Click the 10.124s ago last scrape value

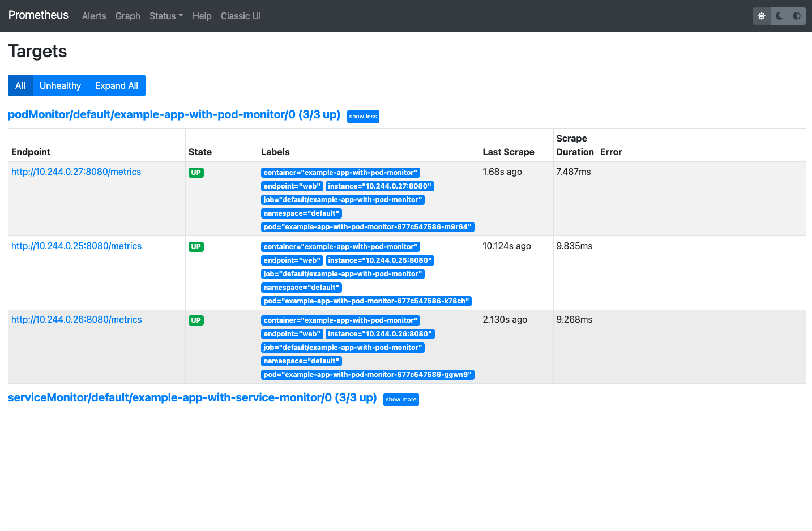[x=507, y=246]
